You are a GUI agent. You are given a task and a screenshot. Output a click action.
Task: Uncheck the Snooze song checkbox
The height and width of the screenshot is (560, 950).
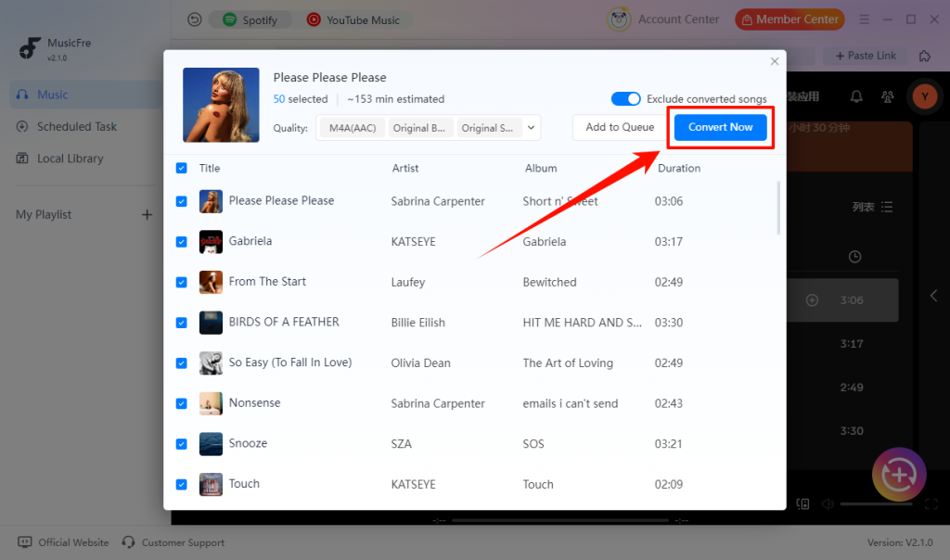(x=181, y=444)
